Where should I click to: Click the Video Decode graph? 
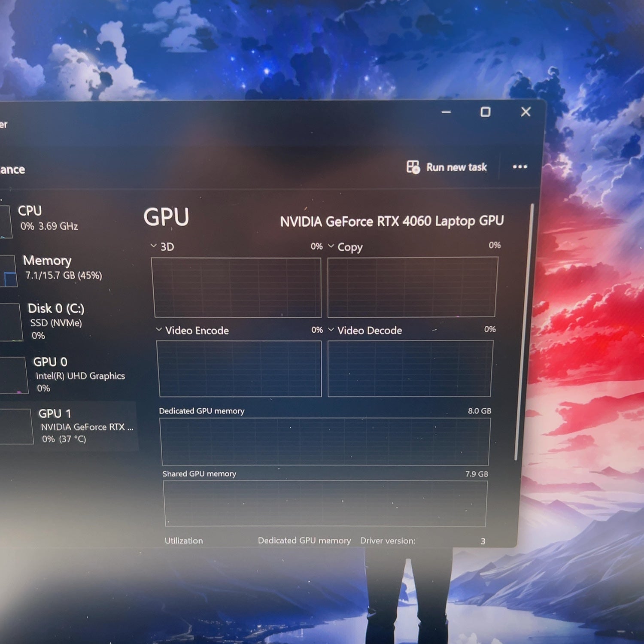click(x=410, y=368)
